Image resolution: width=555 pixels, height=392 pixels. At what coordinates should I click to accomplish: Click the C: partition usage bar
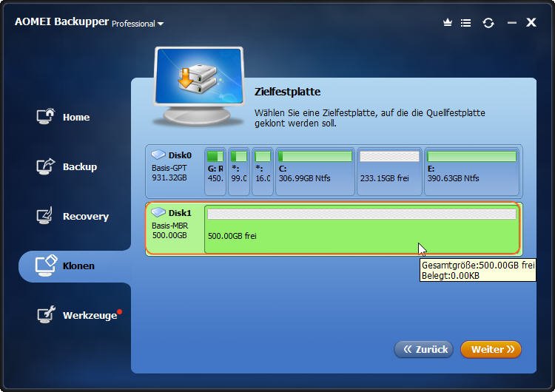click(315, 156)
